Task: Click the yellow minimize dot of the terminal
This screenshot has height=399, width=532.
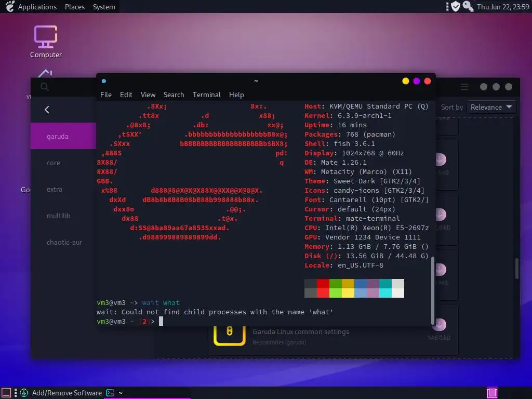Action: pos(405,81)
